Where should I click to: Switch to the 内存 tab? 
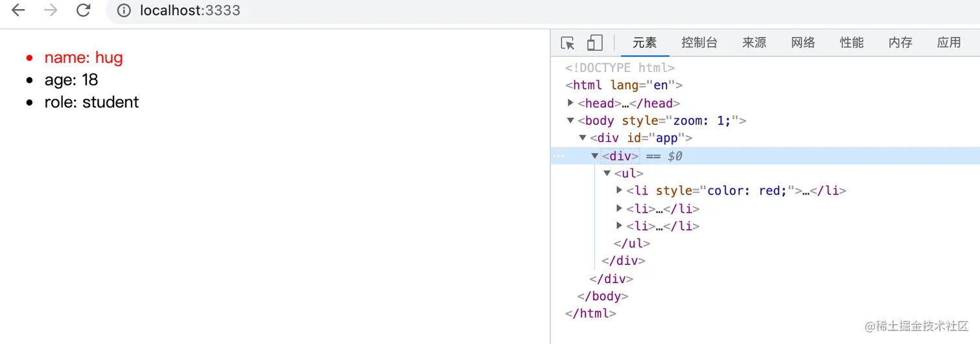[900, 43]
